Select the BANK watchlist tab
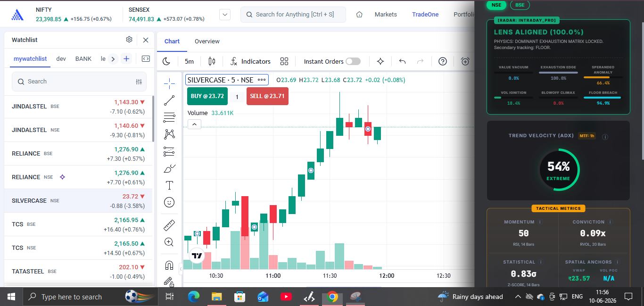Viewport: 644px width, 306px height. click(83, 59)
